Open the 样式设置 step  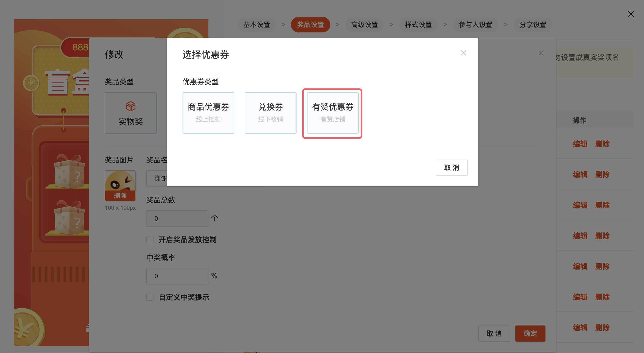click(x=418, y=25)
